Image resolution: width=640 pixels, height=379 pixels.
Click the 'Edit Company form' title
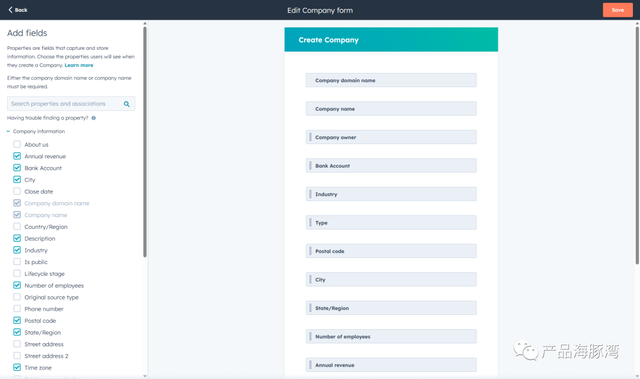pos(320,10)
